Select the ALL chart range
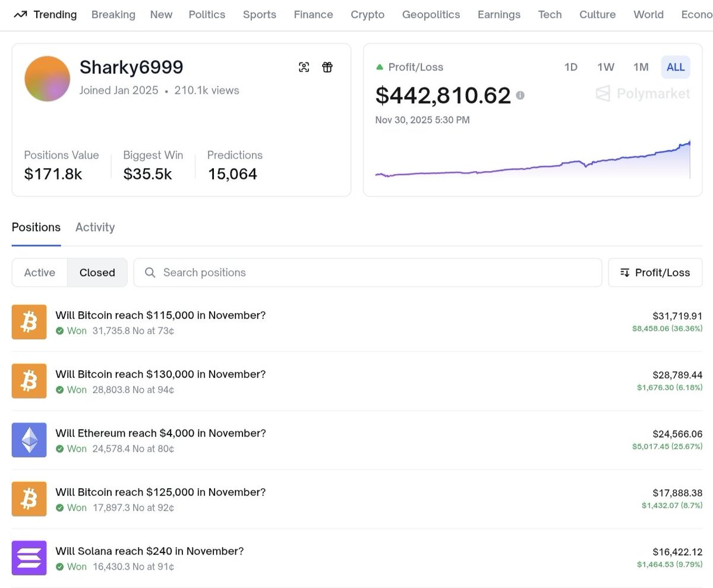This screenshot has height=588, width=713. click(676, 67)
